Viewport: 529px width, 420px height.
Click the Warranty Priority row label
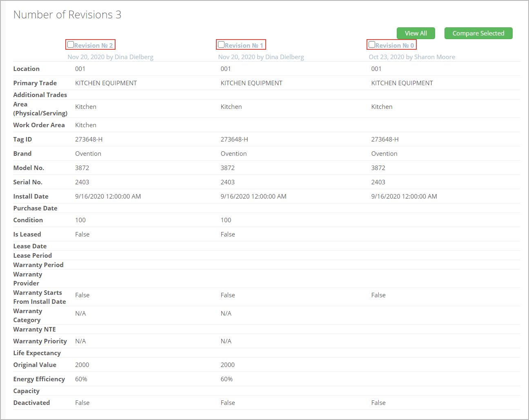point(40,341)
